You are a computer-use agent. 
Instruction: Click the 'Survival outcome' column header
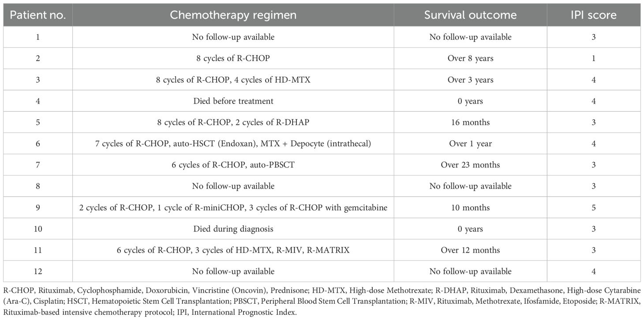tap(470, 15)
